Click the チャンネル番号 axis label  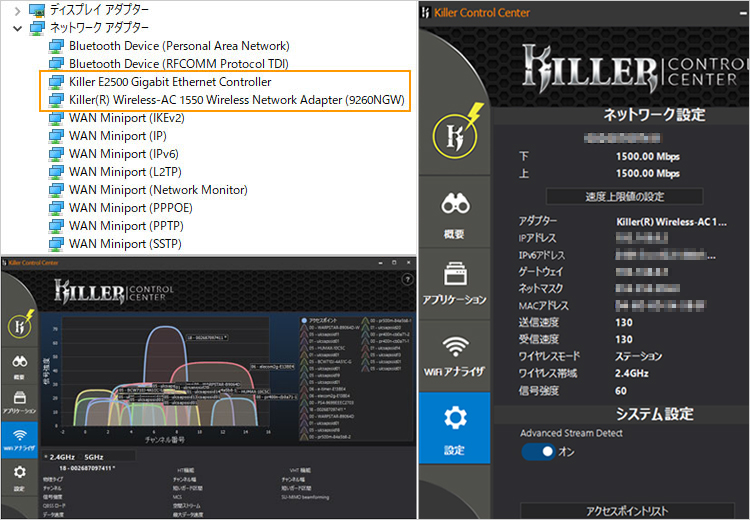[x=165, y=439]
